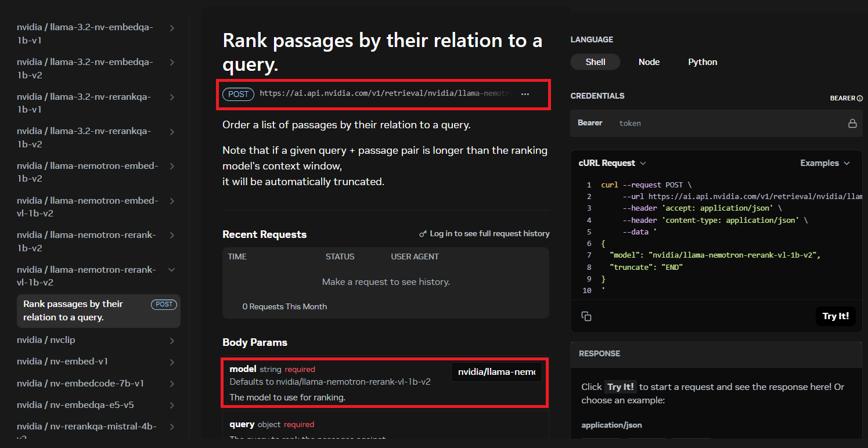Click the lock icon in Bearer token field
This screenshot has width=868, height=448.
pyautogui.click(x=852, y=123)
